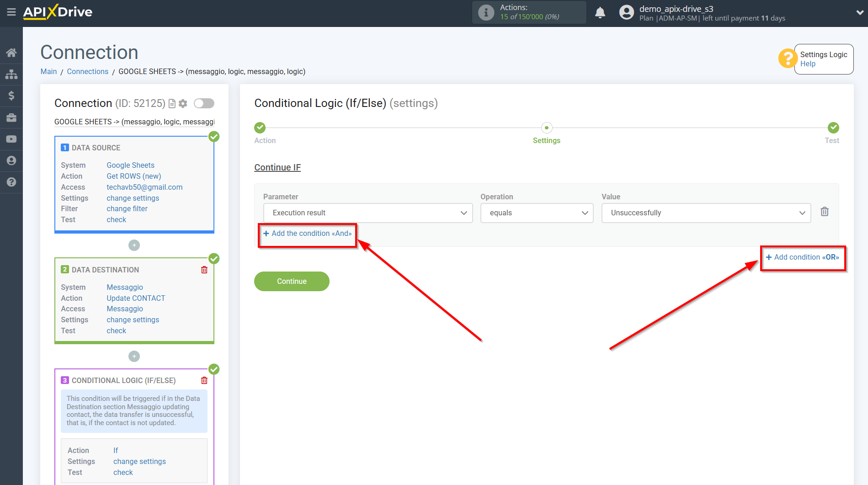868x485 pixels.
Task: Add a step after Data Destination
Action: pyautogui.click(x=134, y=356)
